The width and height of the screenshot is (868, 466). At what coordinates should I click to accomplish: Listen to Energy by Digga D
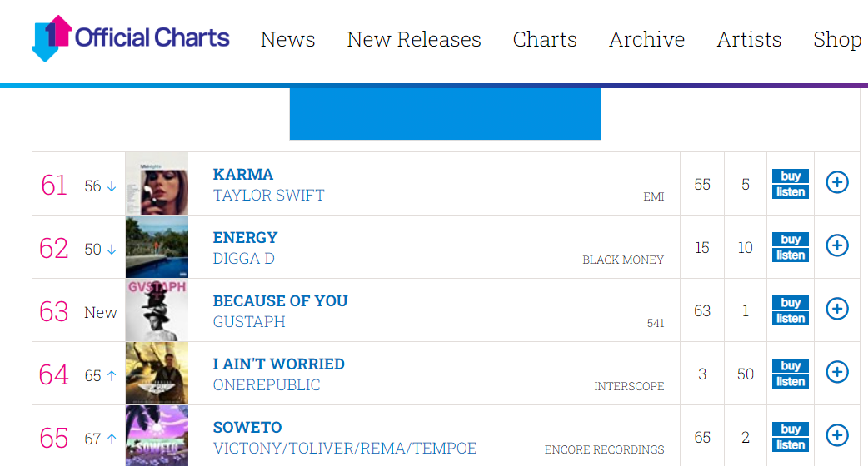791,255
